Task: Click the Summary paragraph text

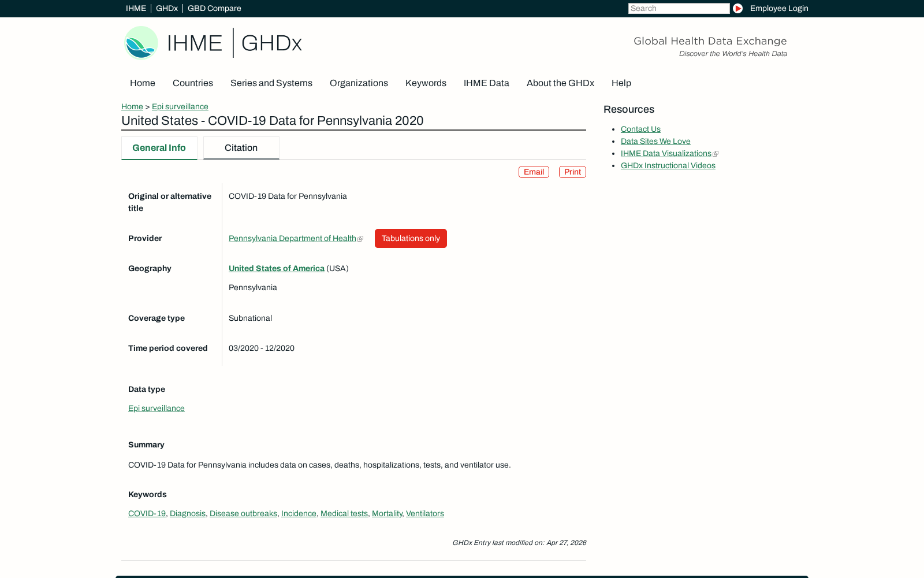Action: click(x=319, y=465)
